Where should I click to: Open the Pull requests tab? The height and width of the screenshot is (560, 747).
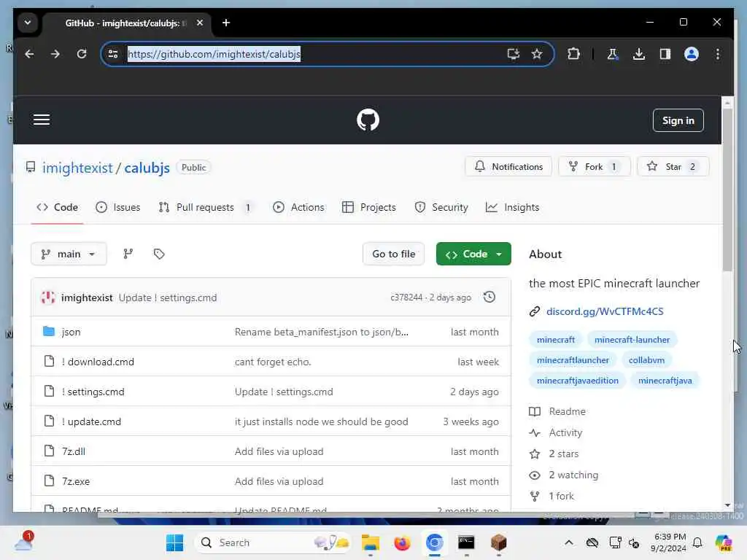(205, 208)
